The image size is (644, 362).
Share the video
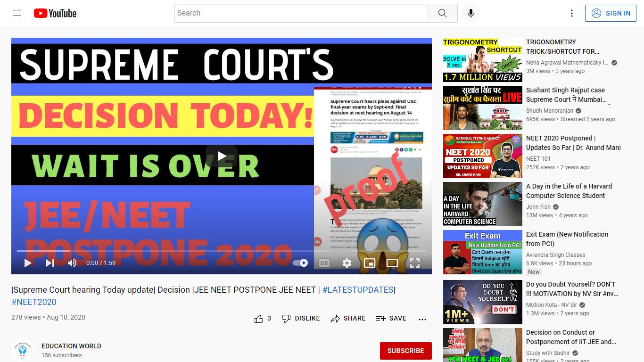click(x=348, y=319)
